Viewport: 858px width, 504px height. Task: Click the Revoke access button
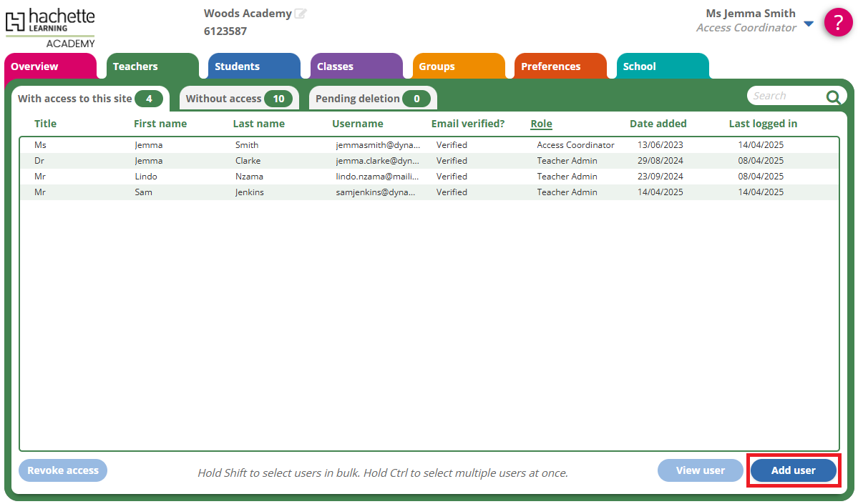point(63,470)
